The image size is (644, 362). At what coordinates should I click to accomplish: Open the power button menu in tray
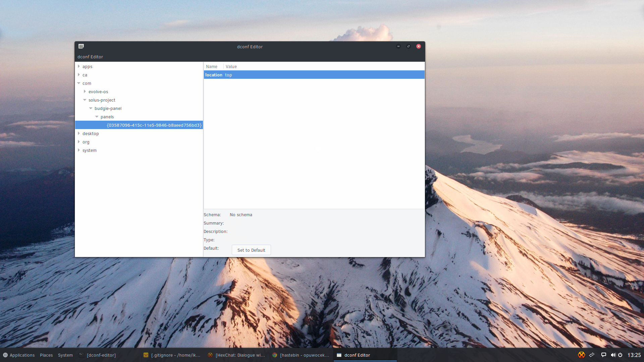[x=620, y=355]
